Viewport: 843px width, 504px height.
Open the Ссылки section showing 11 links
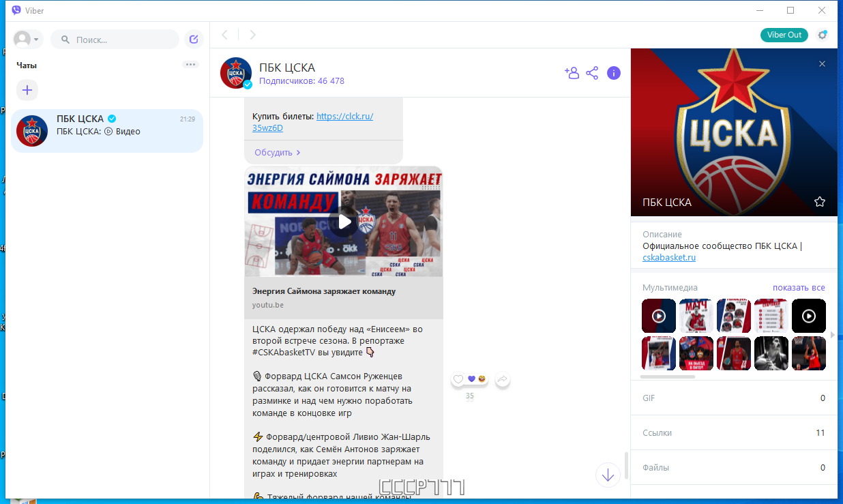734,432
